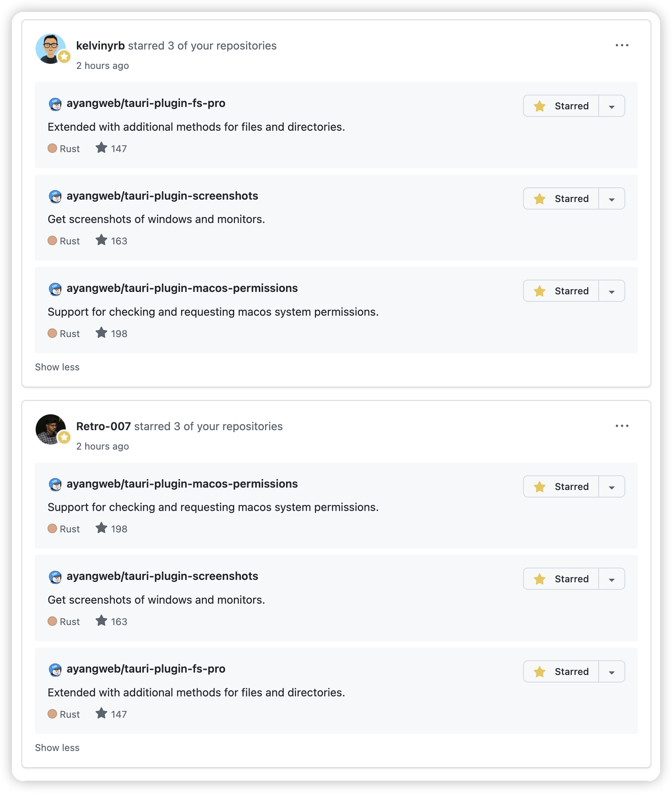Screen dimensions: 672x793
Task: Collapse Retro-007's card with Show less
Action: click(57, 748)
